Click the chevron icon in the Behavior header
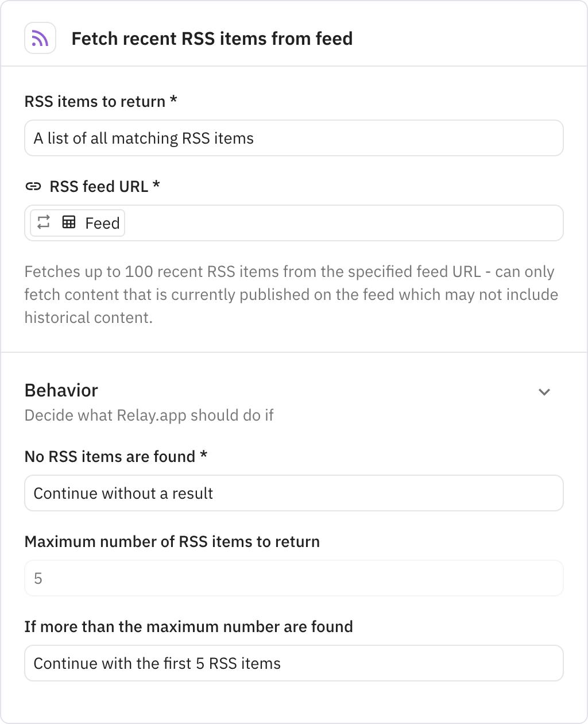The width and height of the screenshot is (588, 724). [x=544, y=392]
